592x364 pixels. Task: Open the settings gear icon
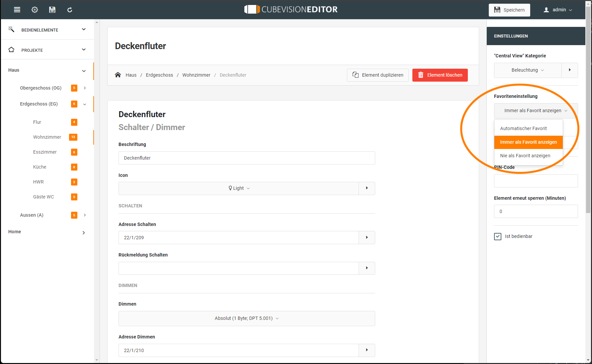point(35,10)
